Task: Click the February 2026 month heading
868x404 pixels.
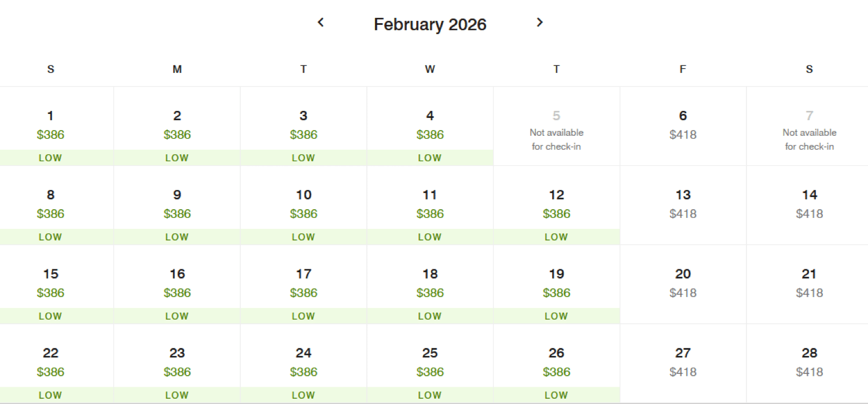Action: pos(430,24)
